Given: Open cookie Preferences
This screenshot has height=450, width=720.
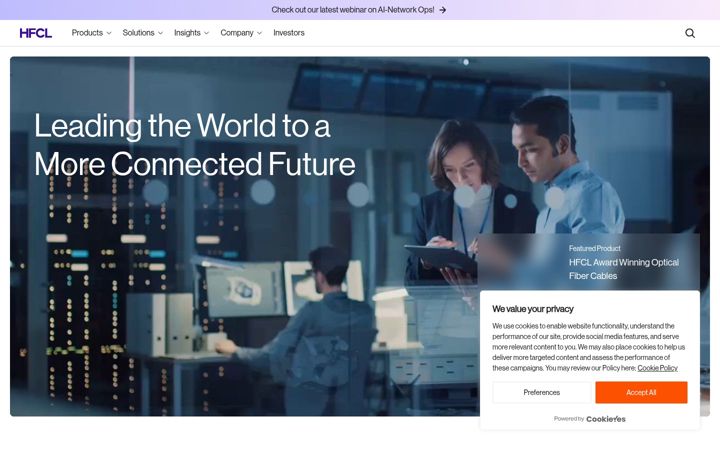Looking at the screenshot, I should coord(541,392).
